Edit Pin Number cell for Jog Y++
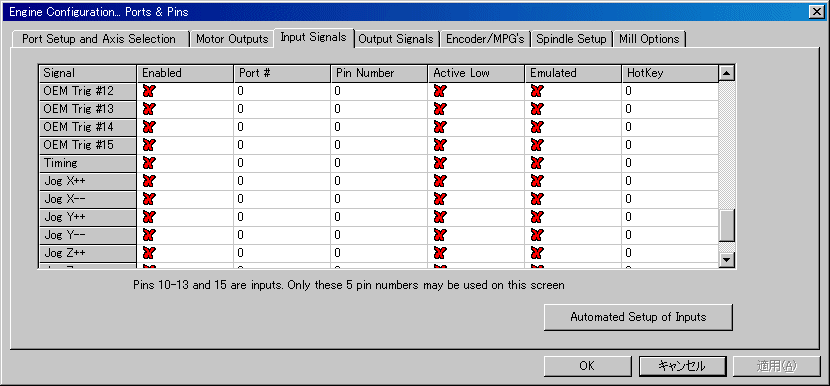Image resolution: width=830 pixels, height=386 pixels. click(x=380, y=217)
